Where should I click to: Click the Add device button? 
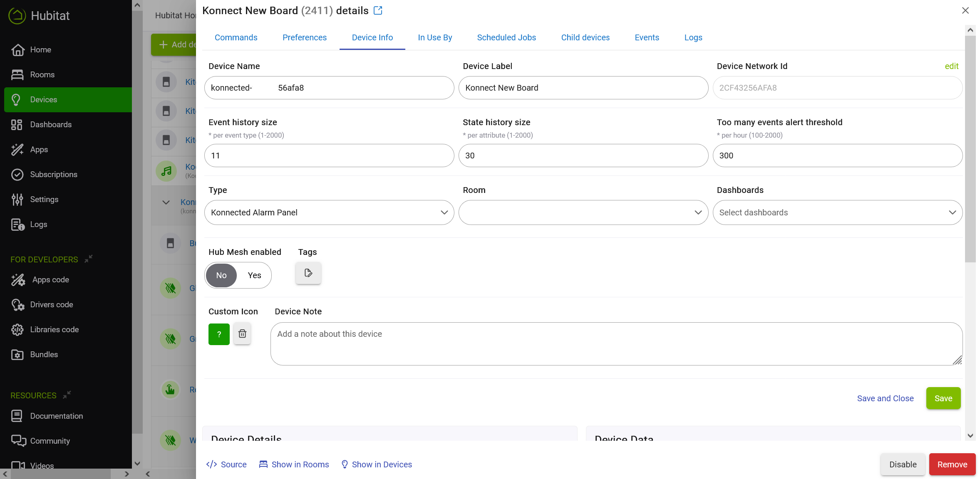(x=174, y=44)
